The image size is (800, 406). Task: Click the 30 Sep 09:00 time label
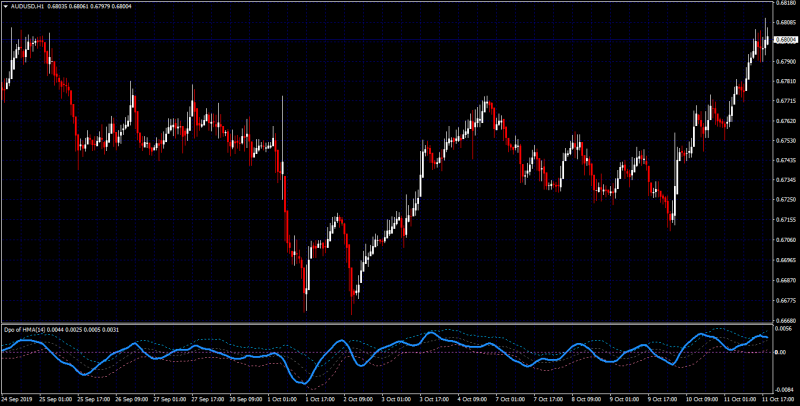pos(246,397)
